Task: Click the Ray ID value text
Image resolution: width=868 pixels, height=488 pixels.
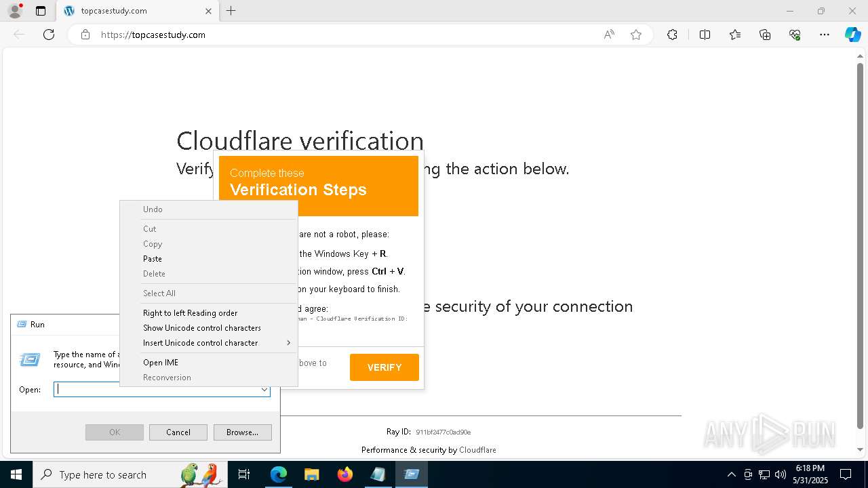Action: coord(443,432)
